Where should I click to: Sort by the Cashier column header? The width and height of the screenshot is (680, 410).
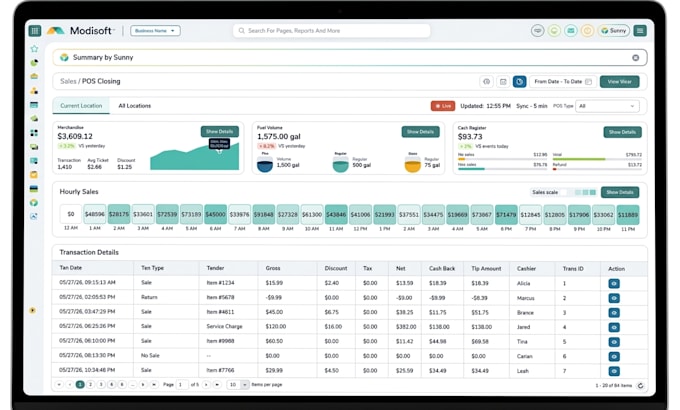tap(526, 269)
